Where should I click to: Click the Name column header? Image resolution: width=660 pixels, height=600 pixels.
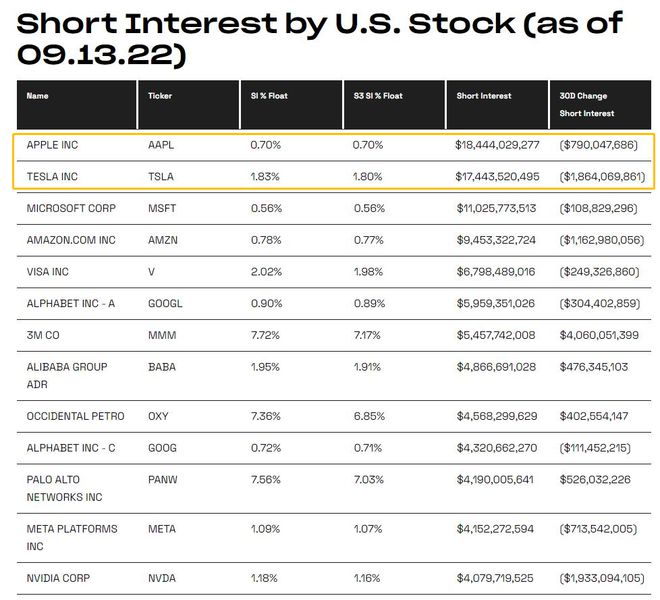coord(38,96)
